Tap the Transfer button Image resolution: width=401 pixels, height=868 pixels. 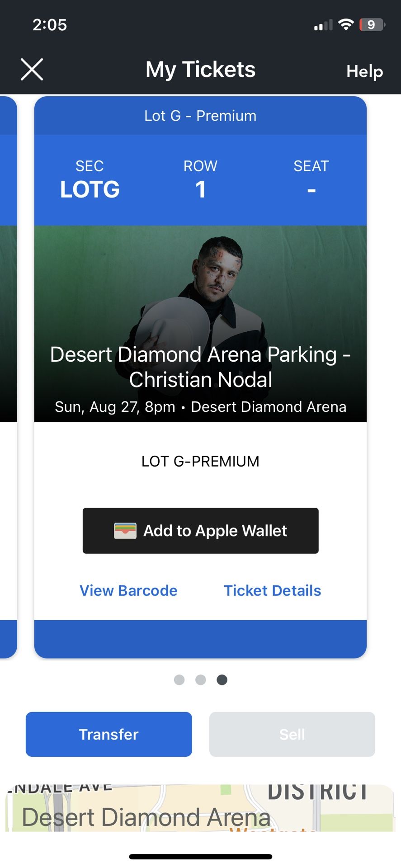pos(109,734)
